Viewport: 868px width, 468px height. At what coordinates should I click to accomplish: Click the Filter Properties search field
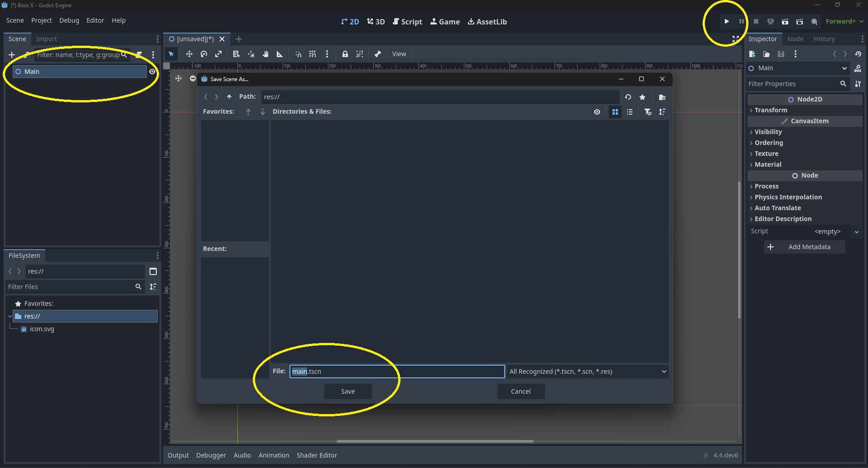pyautogui.click(x=798, y=84)
